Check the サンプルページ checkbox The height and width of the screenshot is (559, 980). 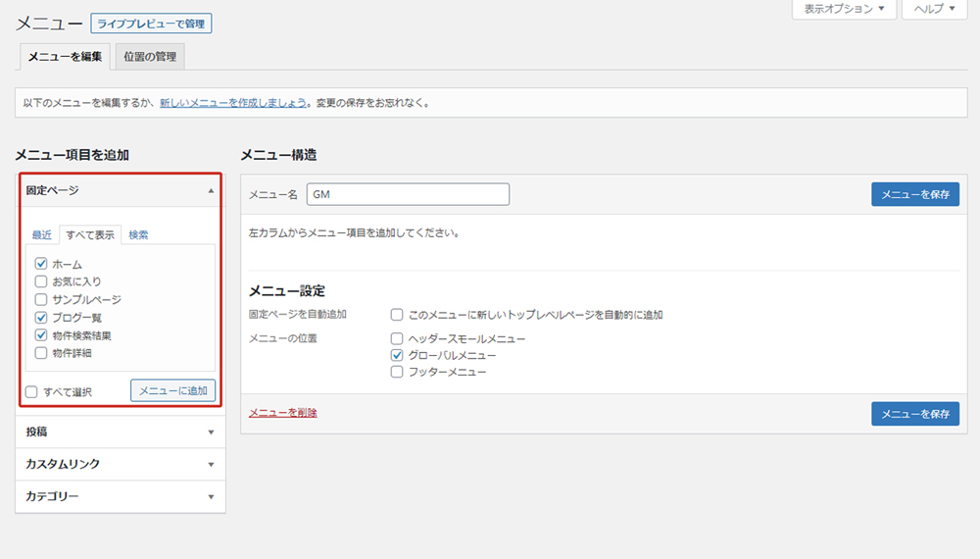click(41, 299)
